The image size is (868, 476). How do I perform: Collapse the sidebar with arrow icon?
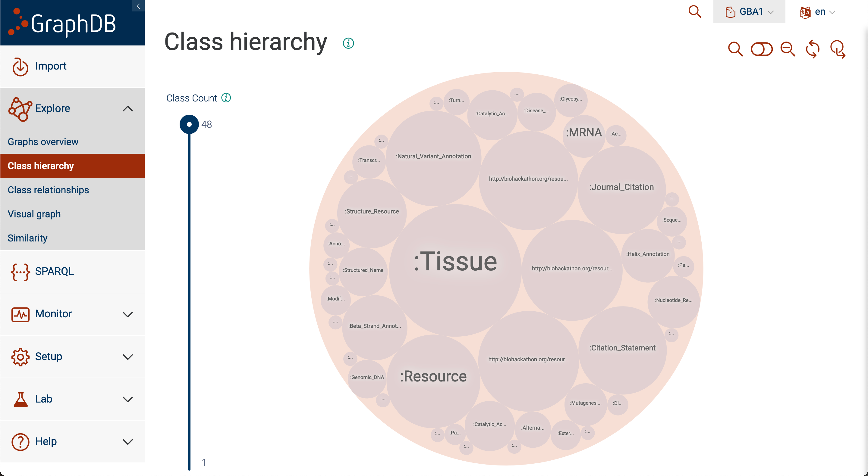[138, 6]
